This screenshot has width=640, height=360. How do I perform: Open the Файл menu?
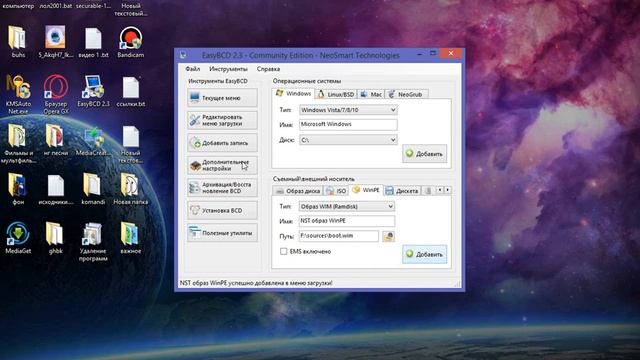192,69
